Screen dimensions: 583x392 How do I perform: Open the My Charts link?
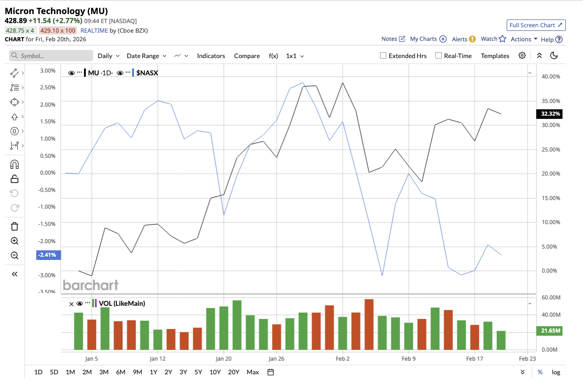(x=424, y=39)
